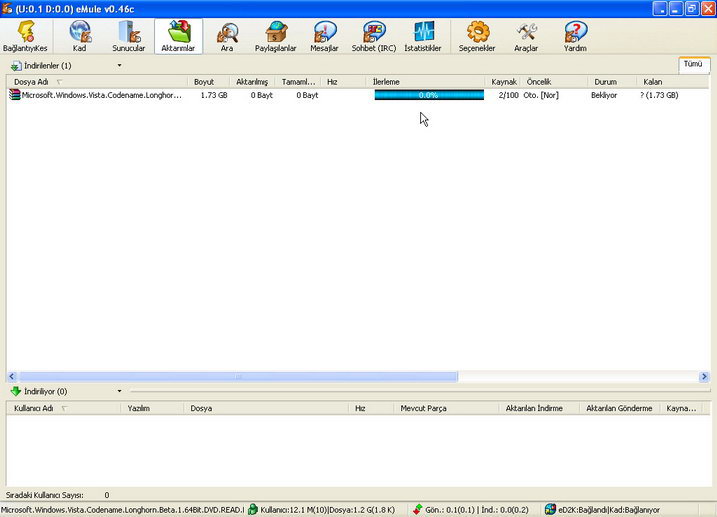Click the scrollbar left arrow

pos(12,376)
